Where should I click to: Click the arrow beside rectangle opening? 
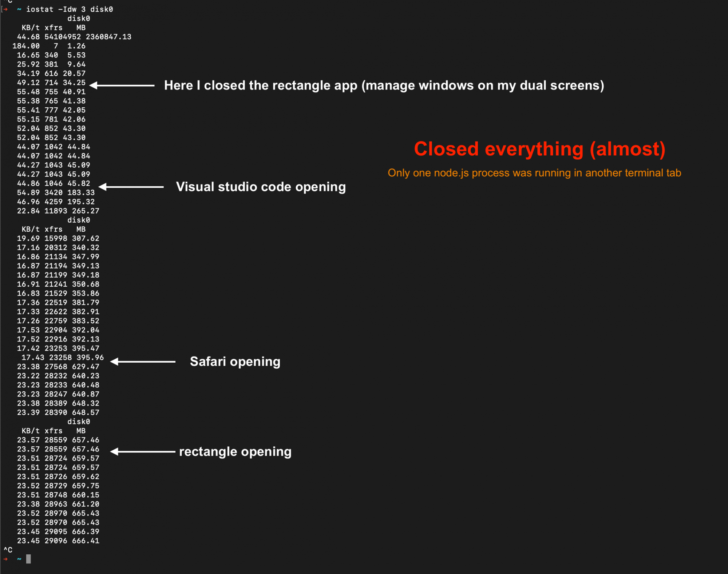coord(143,452)
